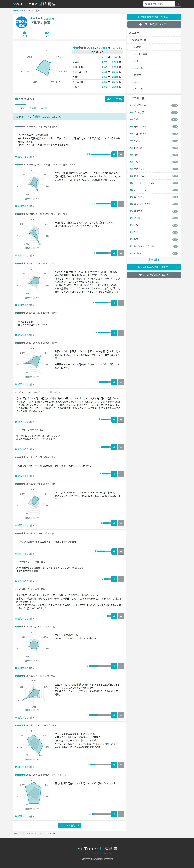Viewport: 194px width, 868px height.
Task: Upvote メビウス1's comment with plus button
Action: (x=114, y=204)
